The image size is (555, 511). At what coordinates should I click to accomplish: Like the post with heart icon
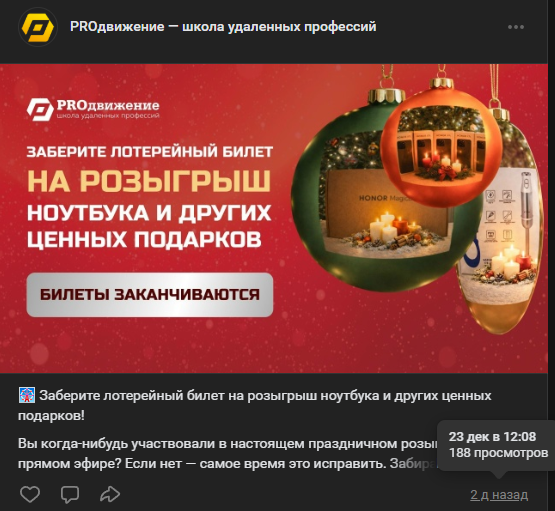pos(30,494)
